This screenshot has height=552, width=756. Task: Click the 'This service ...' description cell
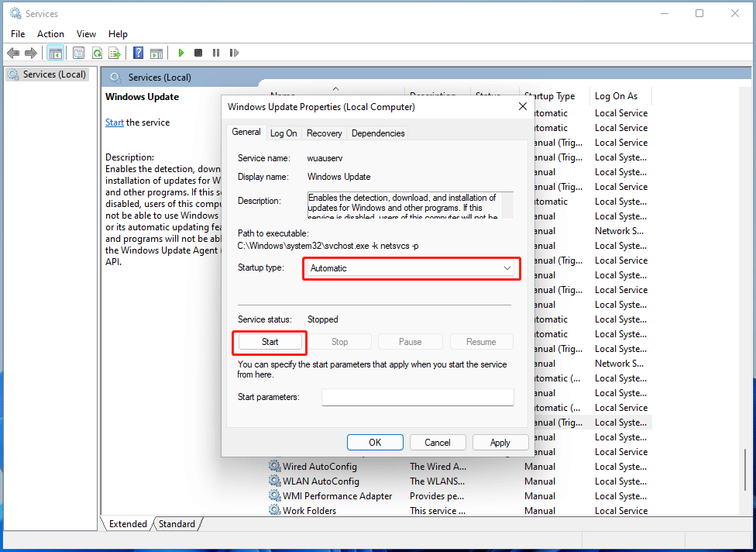pos(438,510)
